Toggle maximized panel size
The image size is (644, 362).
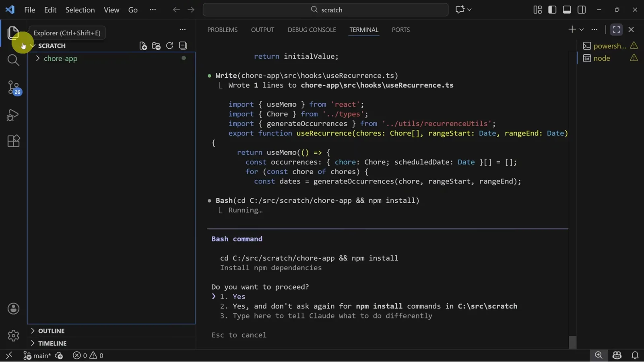(616, 29)
